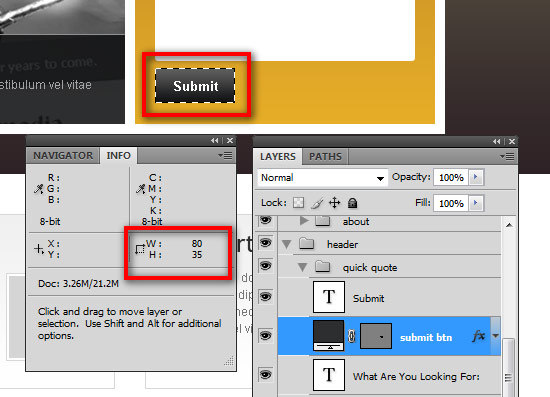Select the Layers tab
The image size is (550, 397).
(278, 156)
